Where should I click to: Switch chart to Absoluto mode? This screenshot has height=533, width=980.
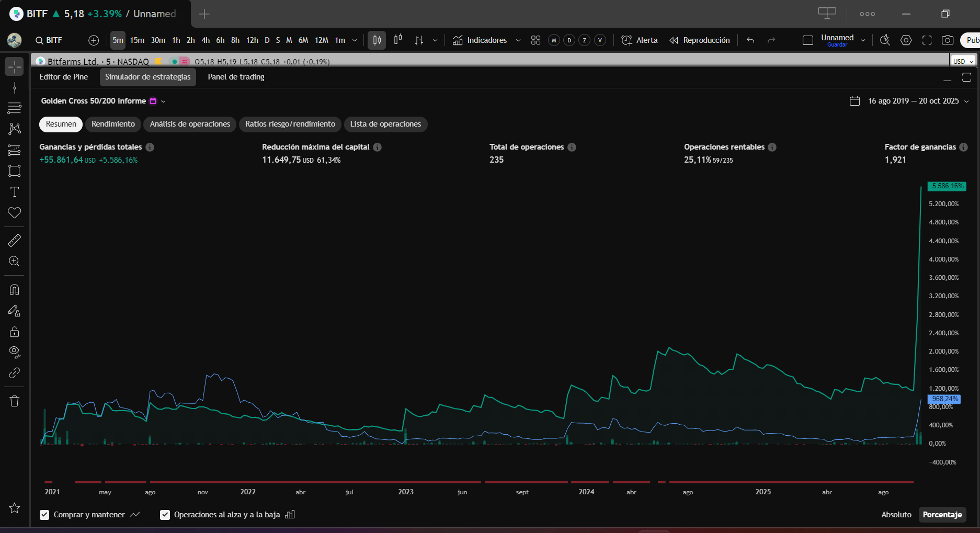896,515
